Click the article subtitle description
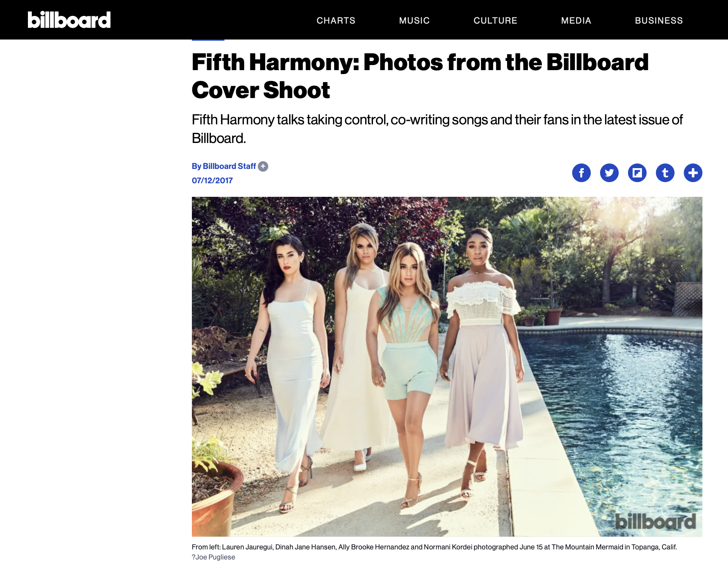 pyautogui.click(x=437, y=129)
